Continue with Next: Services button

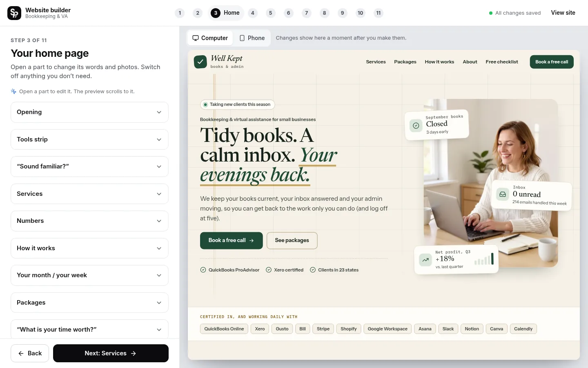[x=111, y=353]
